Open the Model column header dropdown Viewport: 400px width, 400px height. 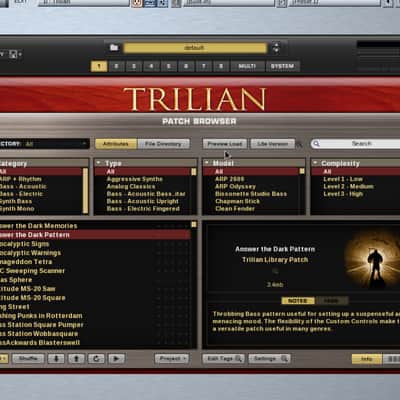254,163
